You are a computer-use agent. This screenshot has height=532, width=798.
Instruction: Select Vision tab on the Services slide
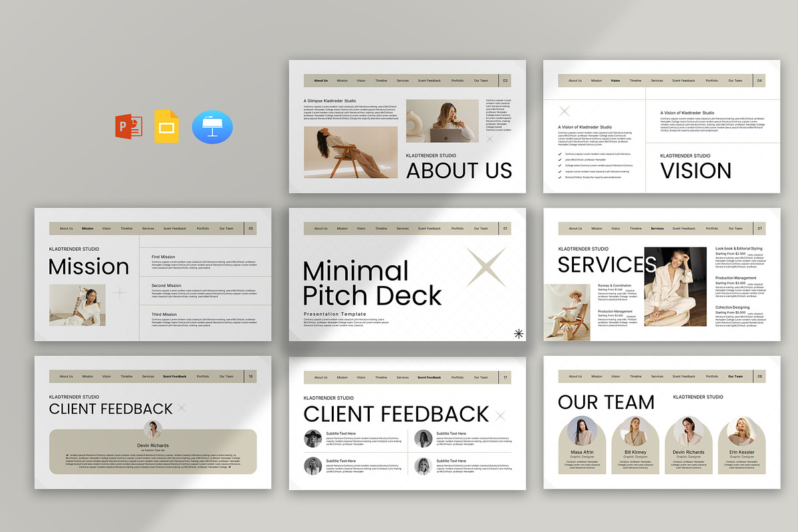615,229
